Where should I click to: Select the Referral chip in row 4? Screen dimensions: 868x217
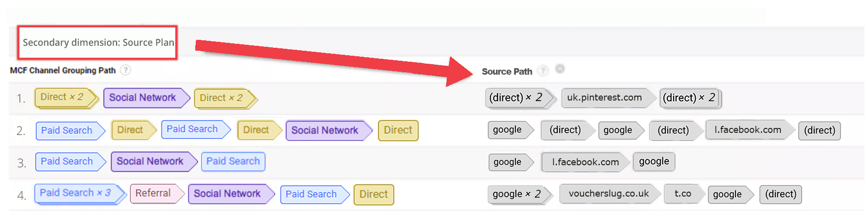pyautogui.click(x=153, y=194)
